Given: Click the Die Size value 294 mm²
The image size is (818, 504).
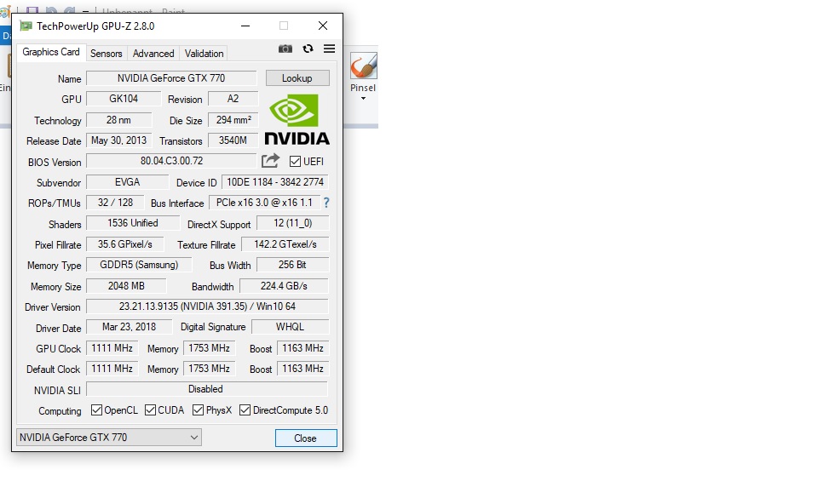Looking at the screenshot, I should click(x=233, y=120).
